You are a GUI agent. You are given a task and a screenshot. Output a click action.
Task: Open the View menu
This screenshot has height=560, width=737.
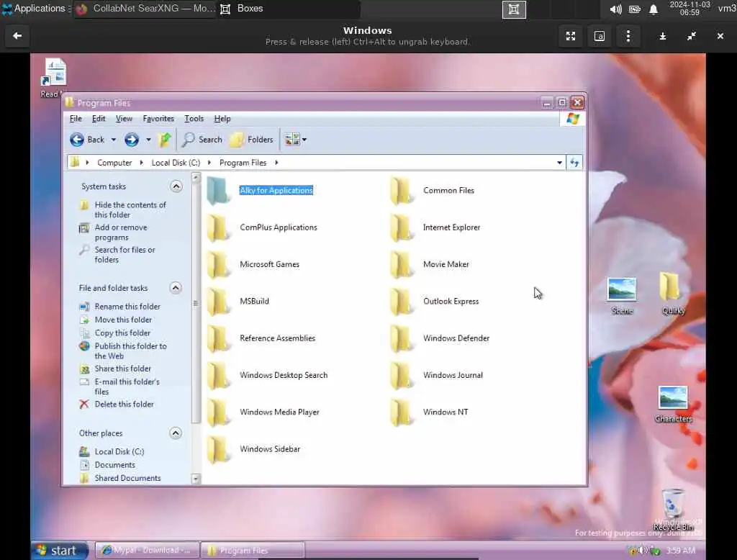(124, 119)
